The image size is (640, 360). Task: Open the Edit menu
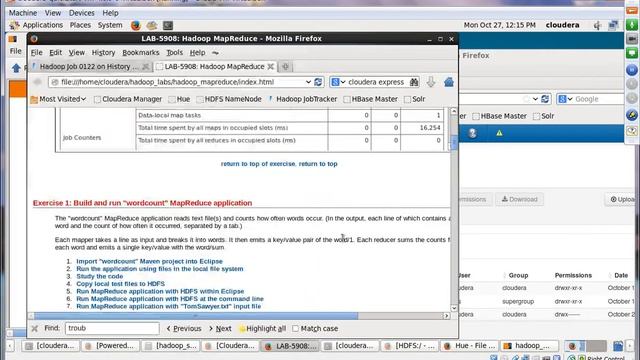[56, 53]
